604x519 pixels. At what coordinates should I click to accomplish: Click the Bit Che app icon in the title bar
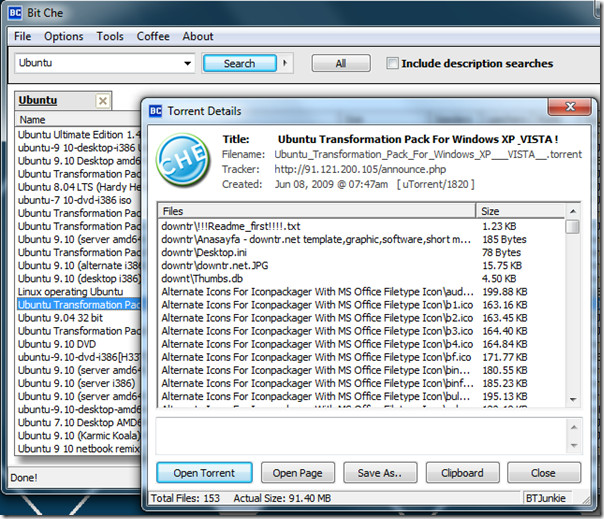[15, 13]
